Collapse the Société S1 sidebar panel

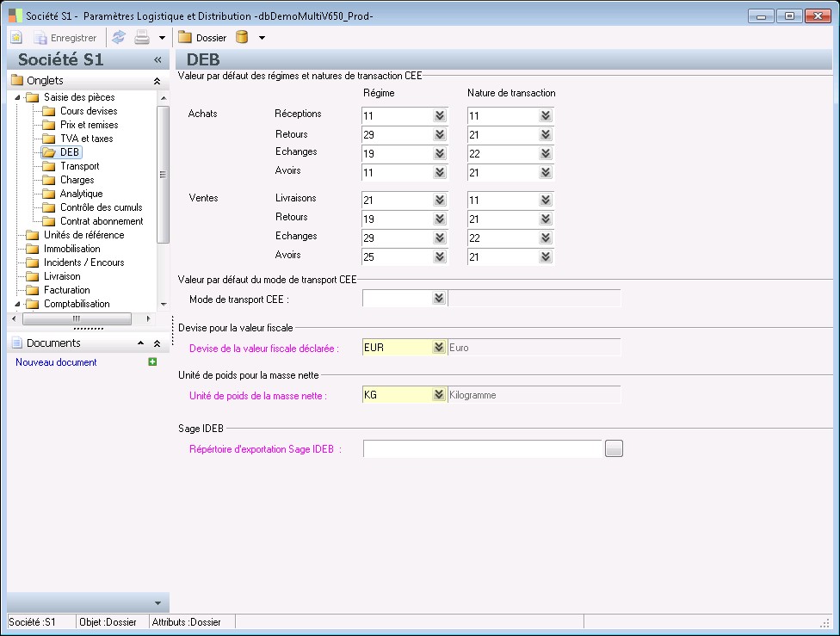click(157, 60)
